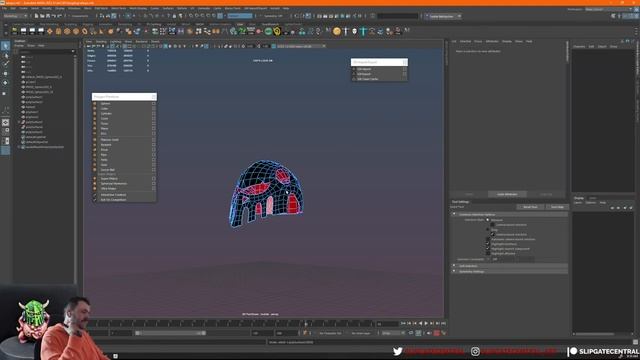Activate the Paint Selection tool
This screenshot has width=640, height=360.
(x=5, y=64)
